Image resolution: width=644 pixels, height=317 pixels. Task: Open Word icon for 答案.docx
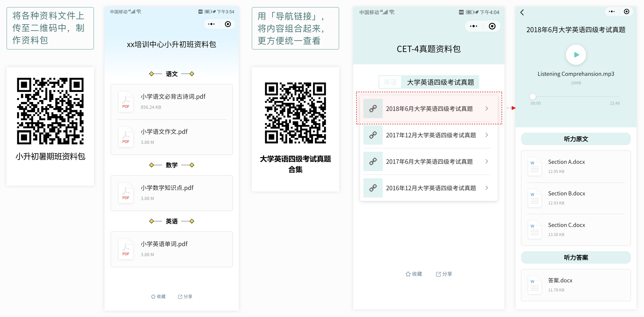[535, 285]
